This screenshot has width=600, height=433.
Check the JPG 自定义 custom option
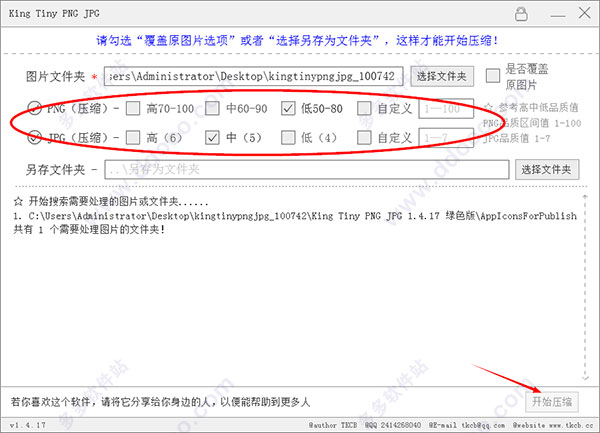click(364, 138)
